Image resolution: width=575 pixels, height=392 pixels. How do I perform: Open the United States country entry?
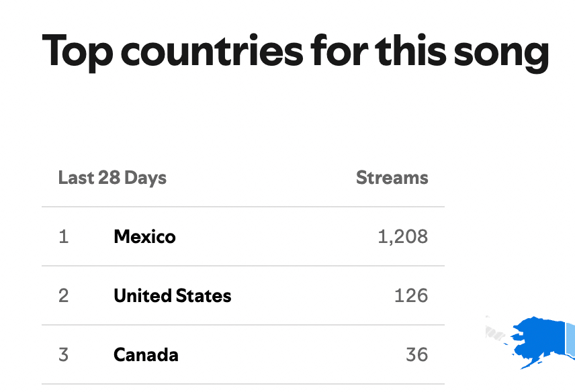click(x=172, y=296)
